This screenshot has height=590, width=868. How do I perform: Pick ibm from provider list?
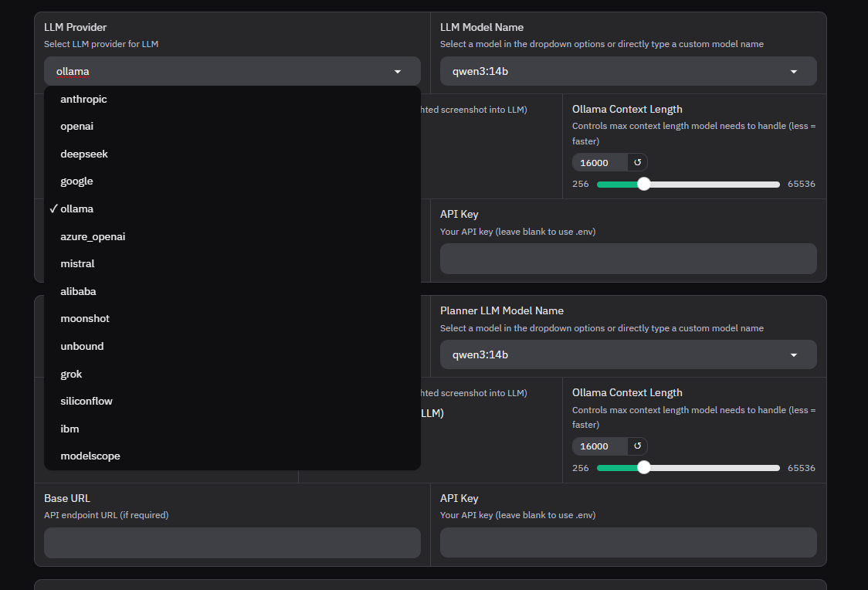coord(232,429)
